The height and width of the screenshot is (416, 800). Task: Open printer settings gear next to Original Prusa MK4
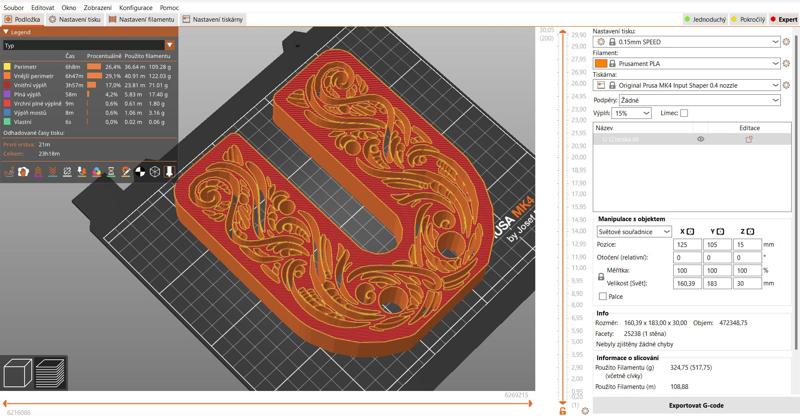coord(786,85)
